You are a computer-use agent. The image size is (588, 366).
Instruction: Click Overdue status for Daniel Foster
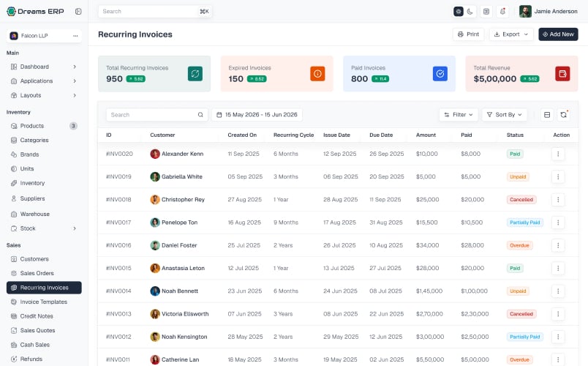click(x=519, y=245)
